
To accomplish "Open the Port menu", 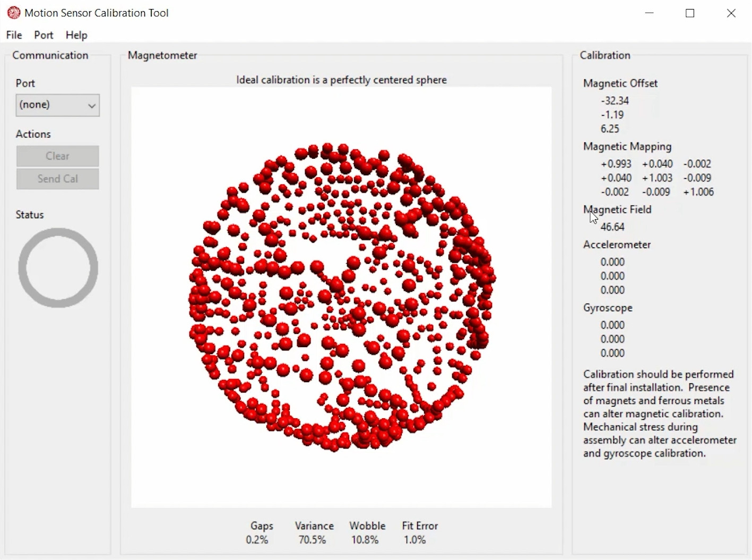I will tap(44, 35).
